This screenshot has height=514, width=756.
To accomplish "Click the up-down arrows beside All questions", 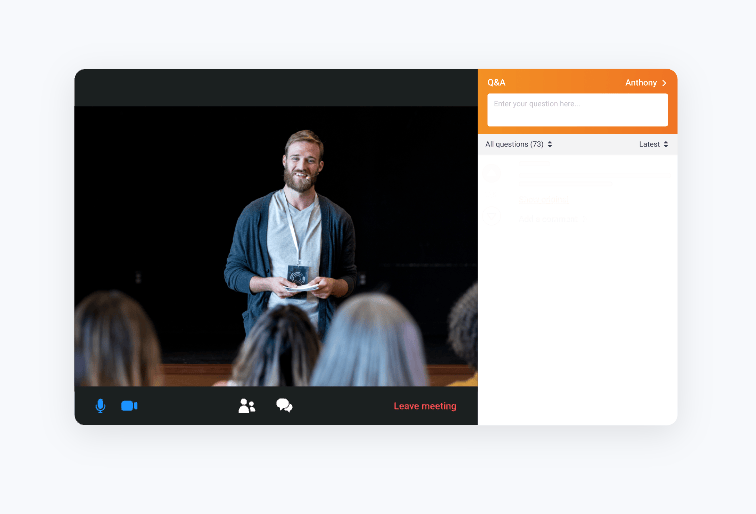I will pos(550,144).
